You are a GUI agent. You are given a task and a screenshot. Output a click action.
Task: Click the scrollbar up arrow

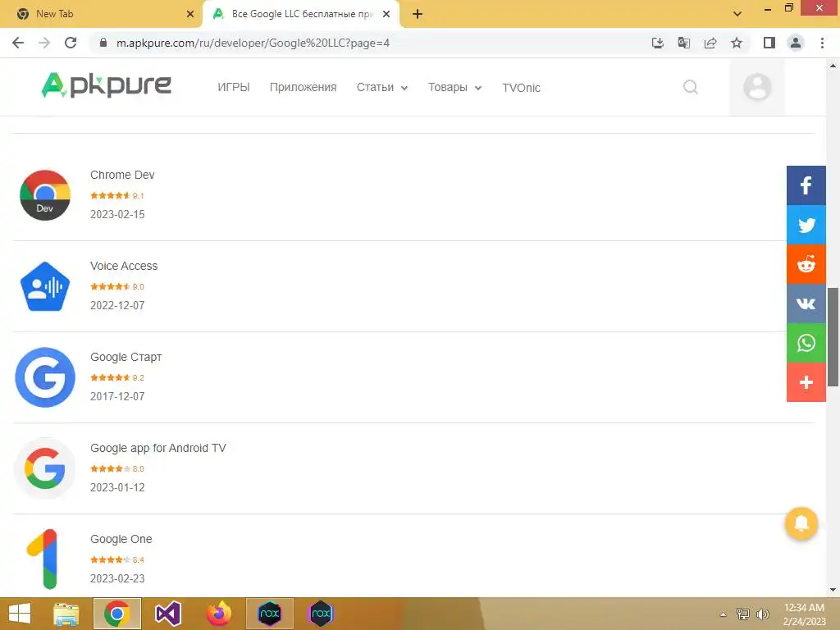833,66
